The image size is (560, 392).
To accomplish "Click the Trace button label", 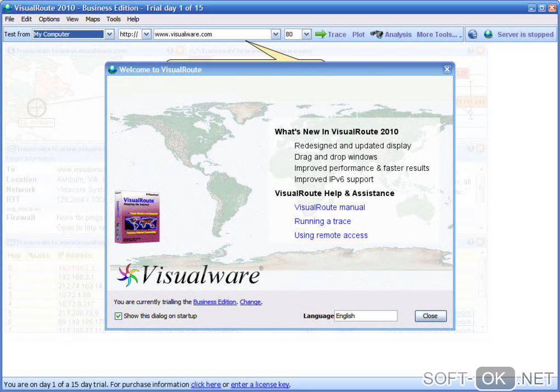I will point(337,35).
